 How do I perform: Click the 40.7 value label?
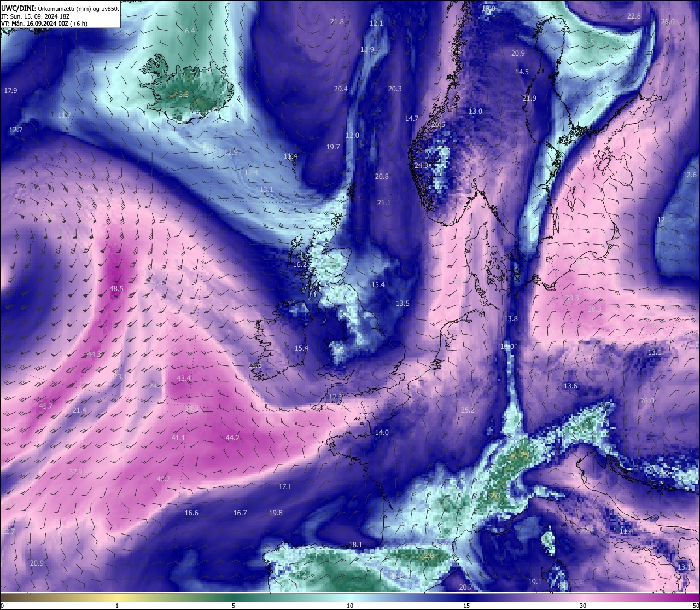[164, 479]
